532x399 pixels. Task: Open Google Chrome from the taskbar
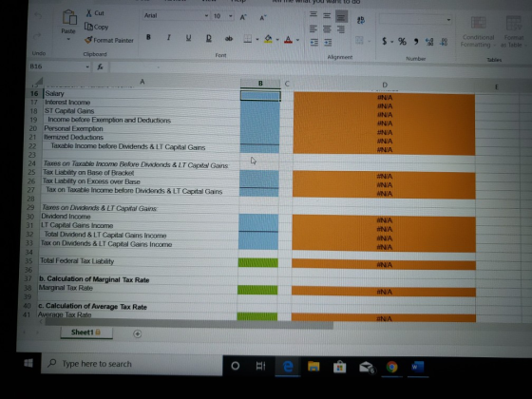point(391,367)
